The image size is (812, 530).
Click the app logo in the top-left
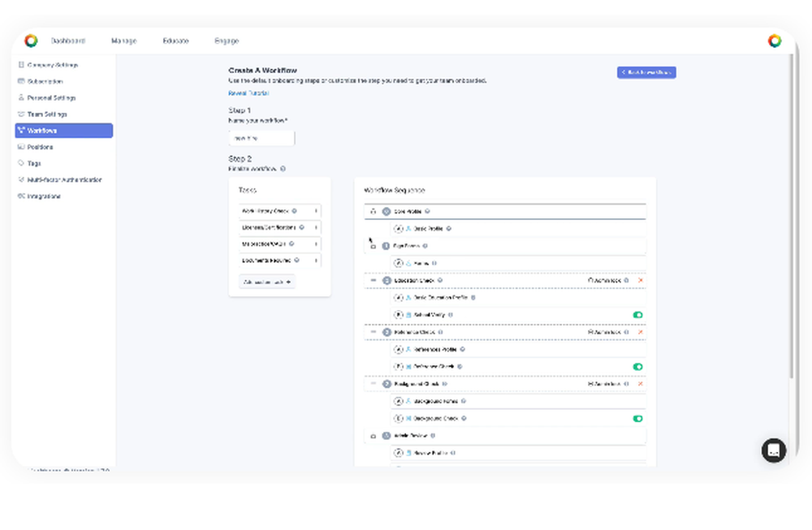[x=31, y=41]
